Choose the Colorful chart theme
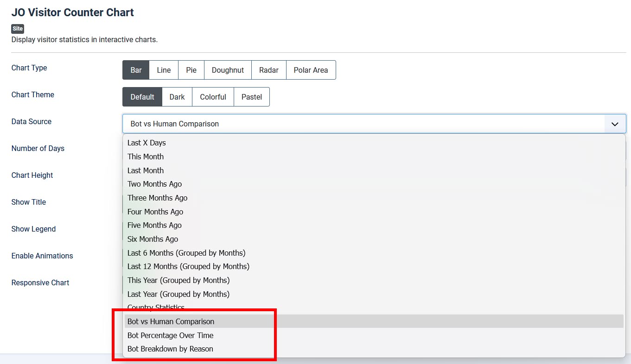The image size is (631, 364). coord(213,97)
